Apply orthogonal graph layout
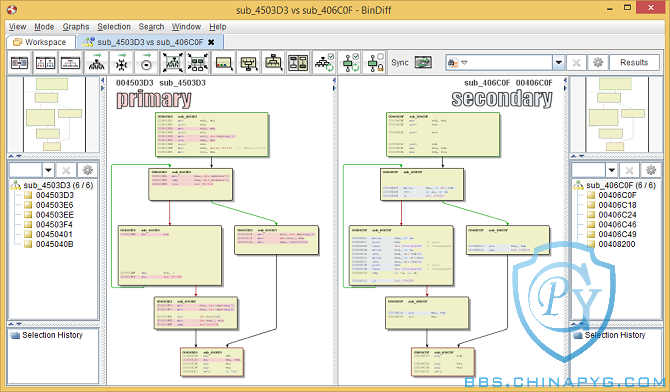This screenshot has width=670, height=392. pyautogui.click(x=122, y=63)
